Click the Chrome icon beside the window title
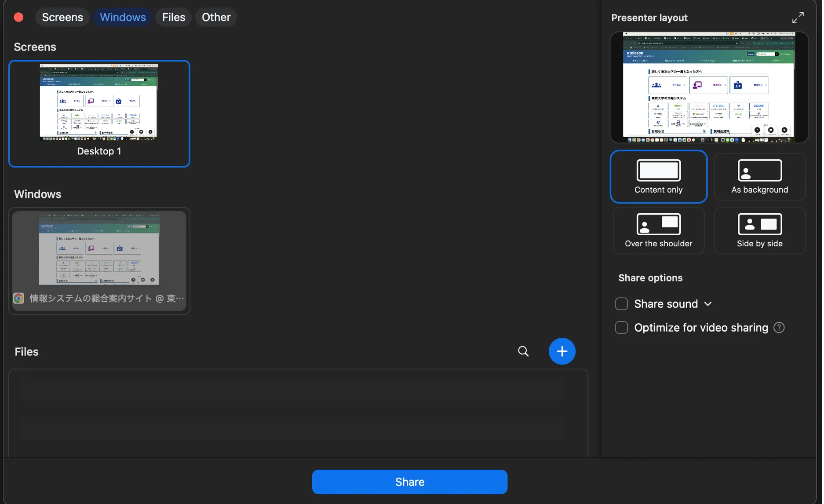This screenshot has width=824, height=504. click(x=18, y=298)
